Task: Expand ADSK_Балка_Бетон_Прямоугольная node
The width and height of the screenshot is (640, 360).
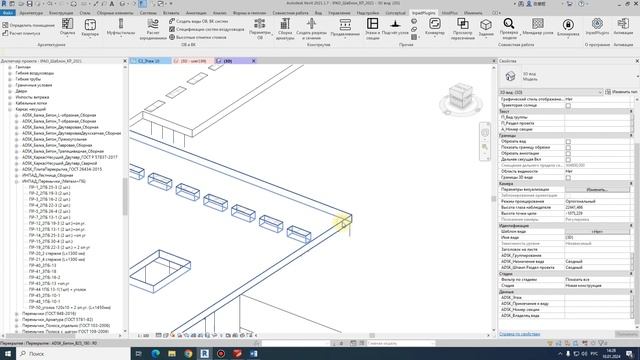Action: tap(17, 140)
